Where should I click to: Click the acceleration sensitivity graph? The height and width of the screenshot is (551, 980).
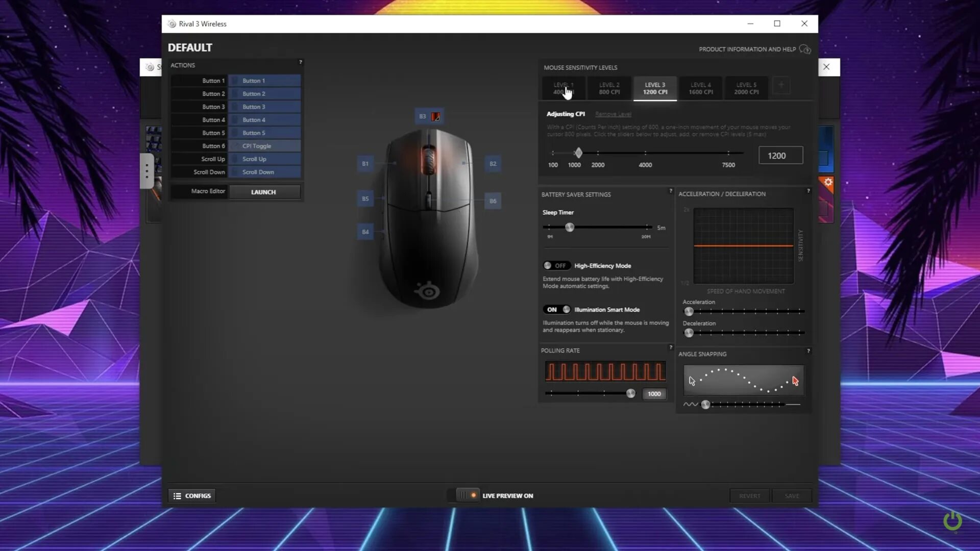coord(743,245)
